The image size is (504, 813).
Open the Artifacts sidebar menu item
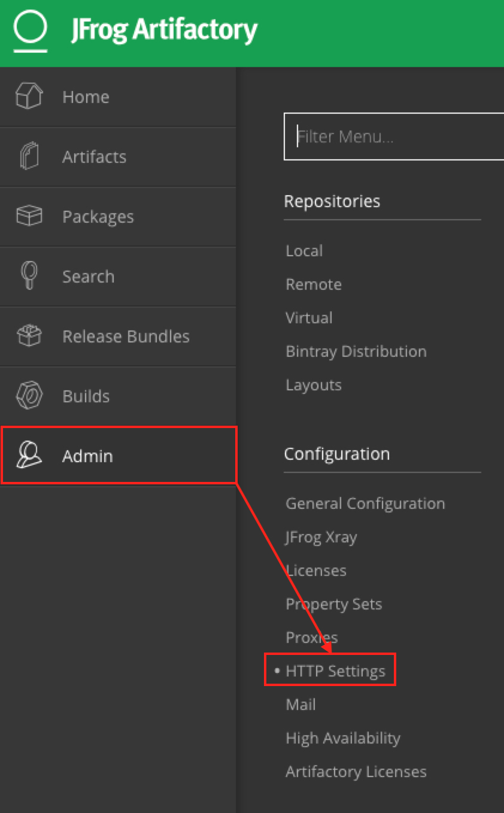tap(94, 157)
